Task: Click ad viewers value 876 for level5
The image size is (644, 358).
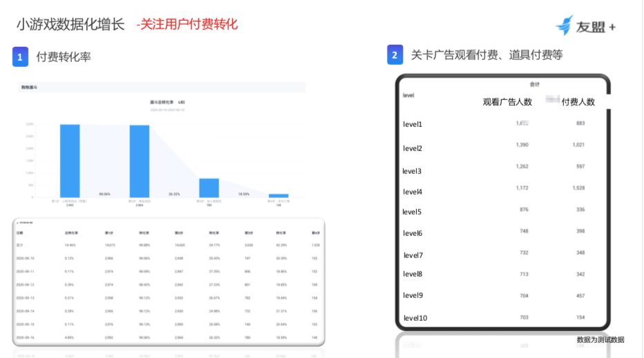Action: pos(524,210)
